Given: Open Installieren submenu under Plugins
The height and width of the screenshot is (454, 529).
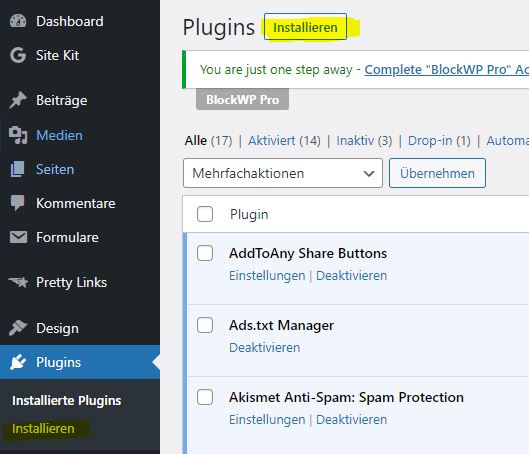Looking at the screenshot, I should [43, 429].
